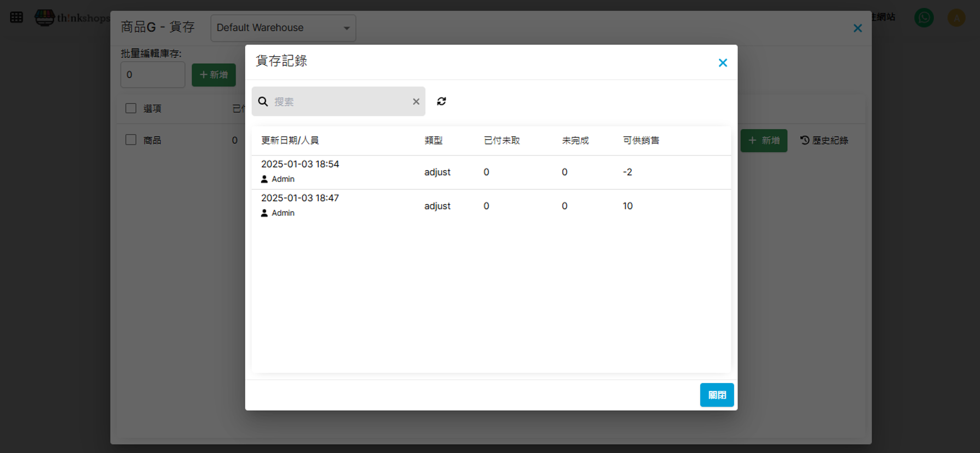Click the refresh icon beside the search box
Screen dimensions: 980x453
coord(441,101)
